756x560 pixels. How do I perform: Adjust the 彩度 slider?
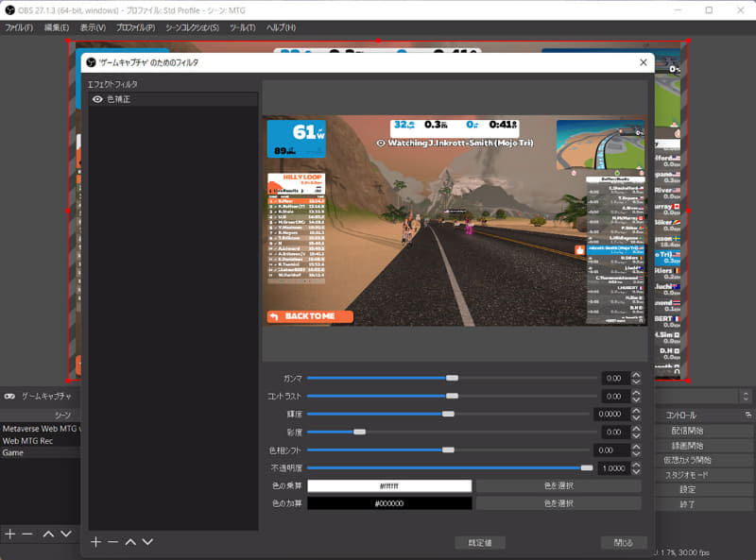point(360,432)
